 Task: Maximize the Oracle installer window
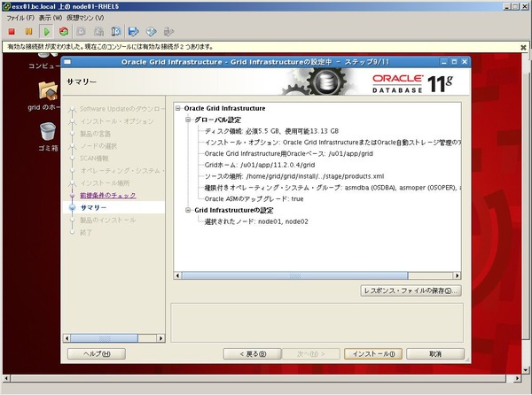[454, 62]
